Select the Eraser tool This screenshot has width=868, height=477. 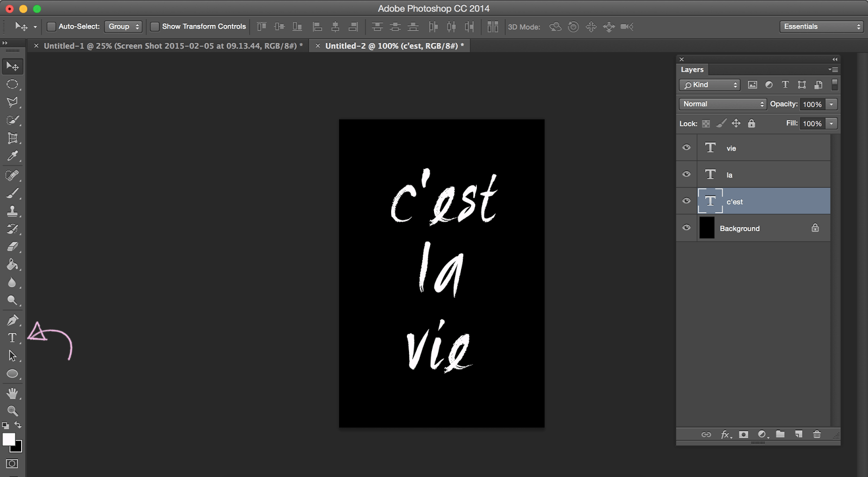point(12,247)
